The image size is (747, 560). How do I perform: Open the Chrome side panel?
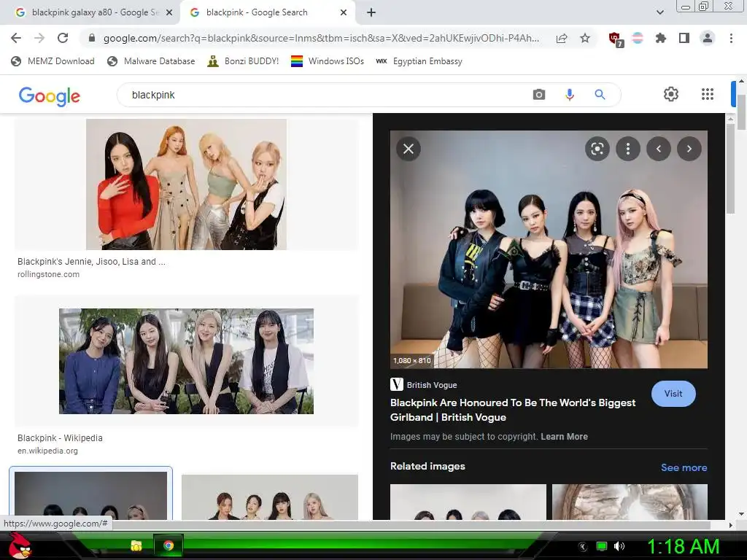684,38
